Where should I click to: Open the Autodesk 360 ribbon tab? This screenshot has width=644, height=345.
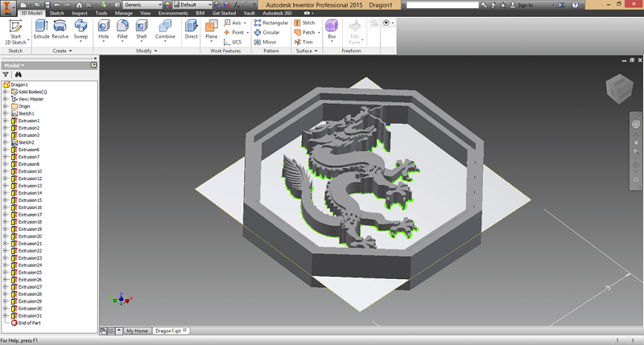[277, 13]
